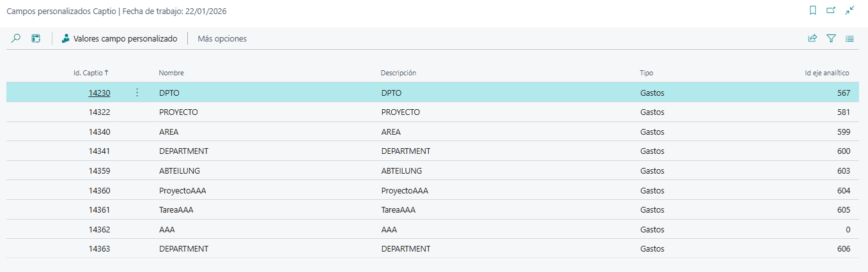Select row with Id 14362

[x=99, y=229]
